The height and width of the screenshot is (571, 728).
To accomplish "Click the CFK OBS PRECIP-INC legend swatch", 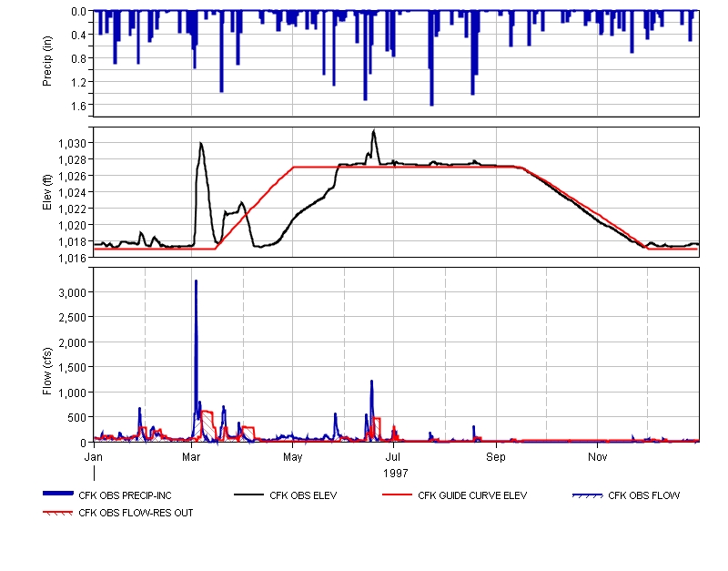I will tap(57, 494).
